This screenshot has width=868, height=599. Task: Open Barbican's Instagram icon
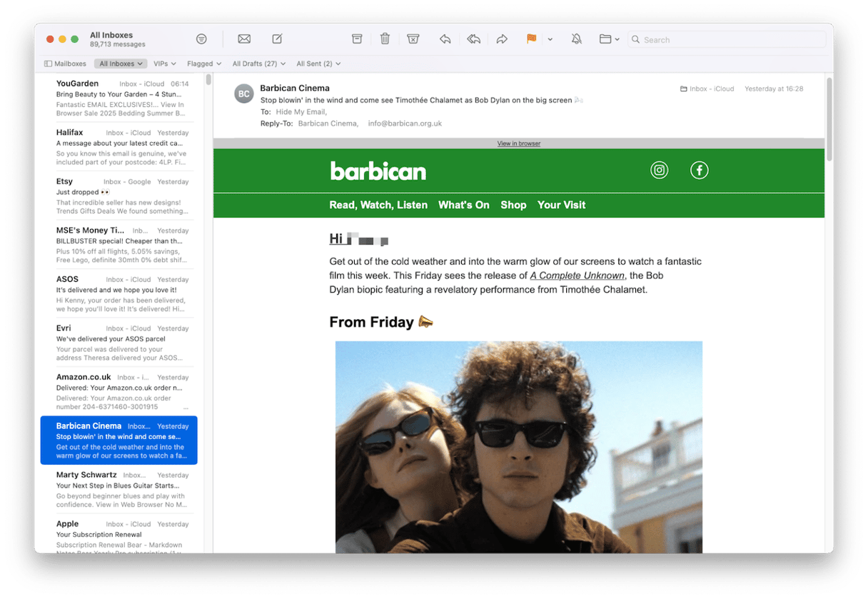[x=660, y=170]
